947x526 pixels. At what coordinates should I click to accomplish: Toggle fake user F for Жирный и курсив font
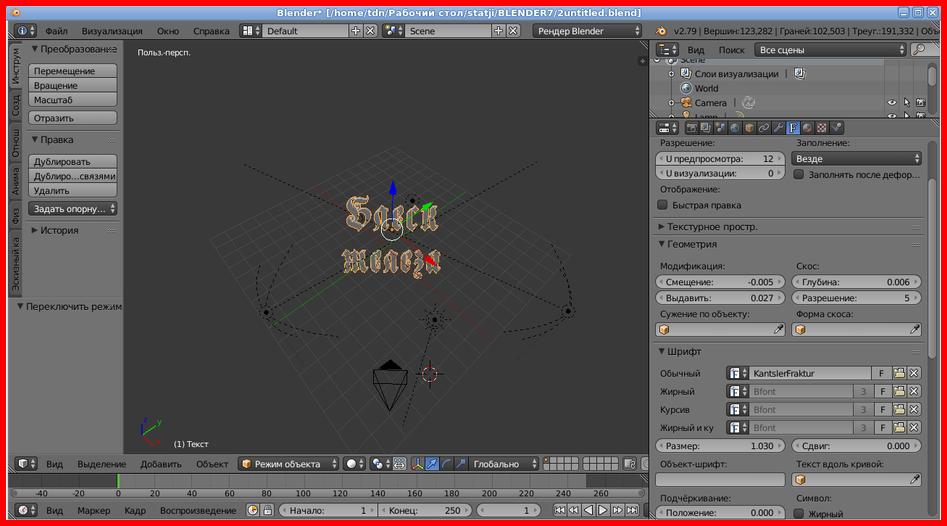coord(883,428)
